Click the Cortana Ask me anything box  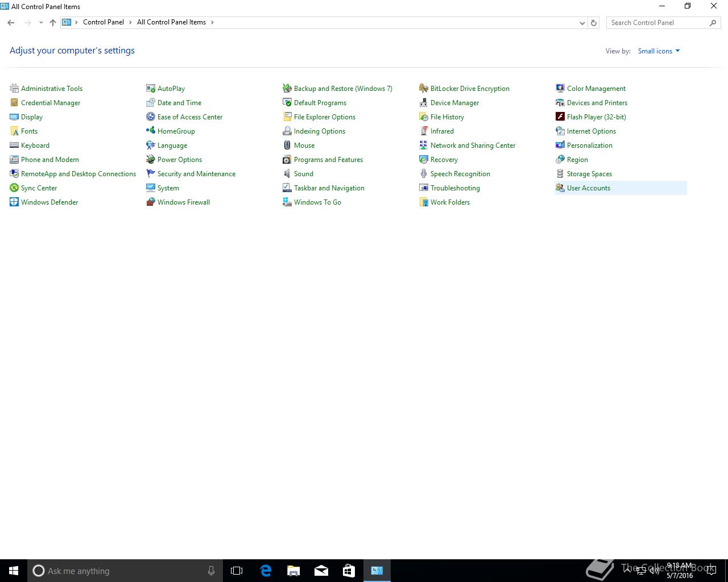(x=124, y=571)
